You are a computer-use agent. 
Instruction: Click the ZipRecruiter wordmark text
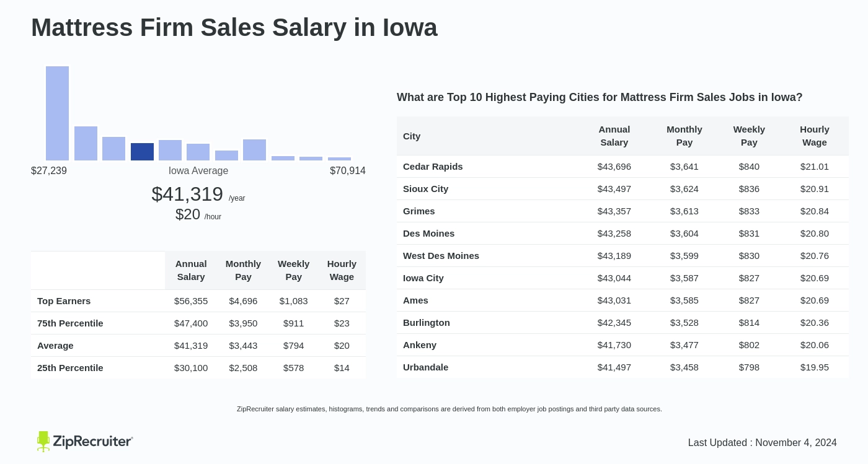point(92,442)
